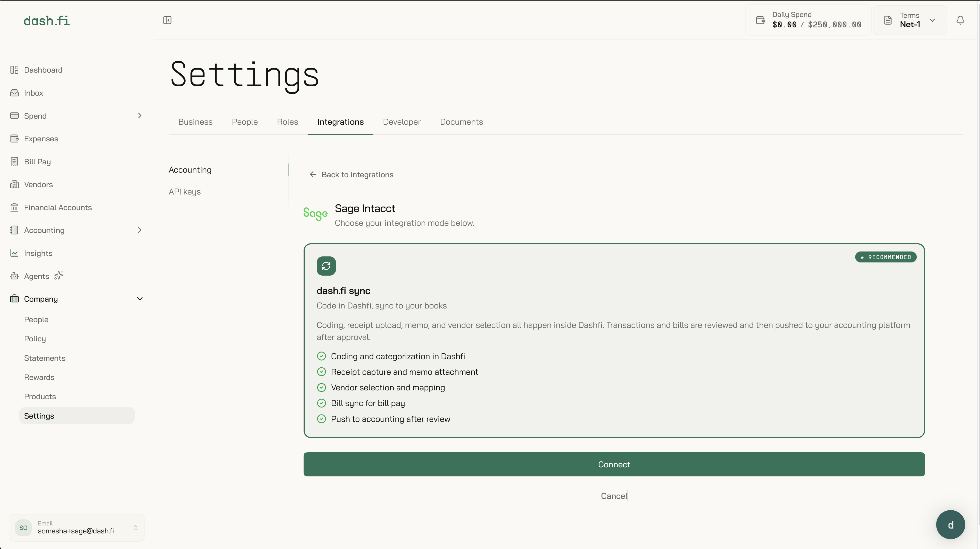Click the Sage Intacct heading
This screenshot has width=980, height=549.
(x=365, y=208)
